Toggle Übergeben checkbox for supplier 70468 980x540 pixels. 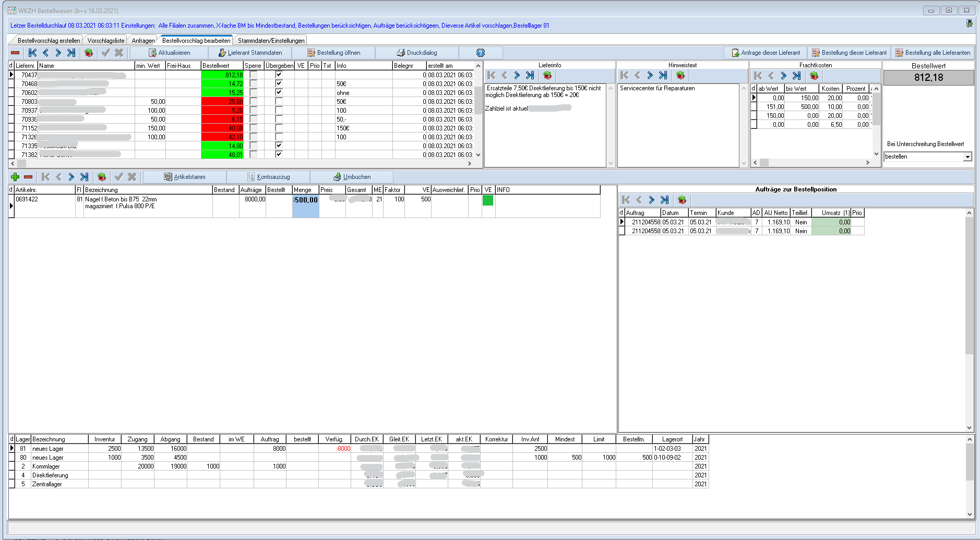click(x=279, y=83)
